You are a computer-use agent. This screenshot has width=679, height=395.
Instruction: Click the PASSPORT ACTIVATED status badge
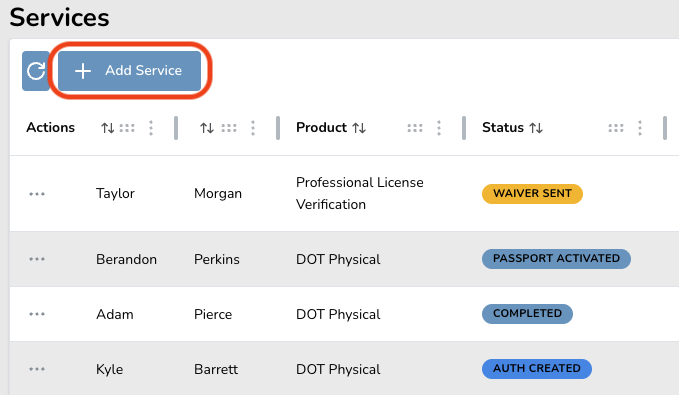(556, 259)
